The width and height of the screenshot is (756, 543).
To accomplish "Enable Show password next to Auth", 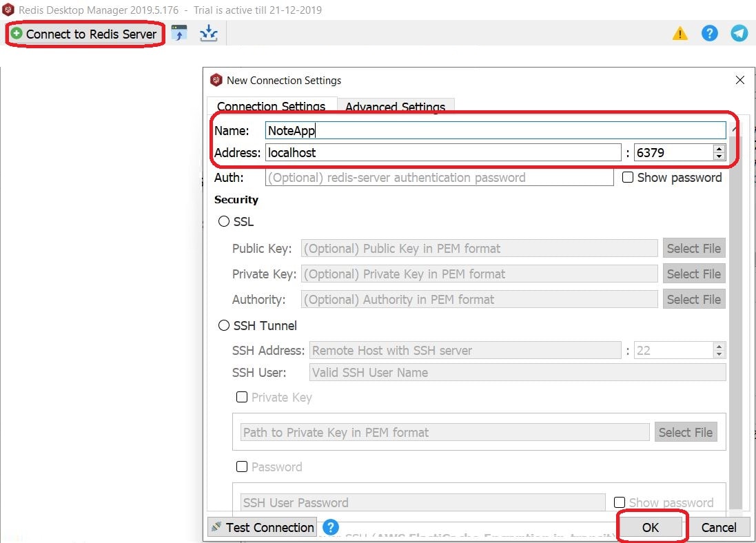I will point(628,178).
